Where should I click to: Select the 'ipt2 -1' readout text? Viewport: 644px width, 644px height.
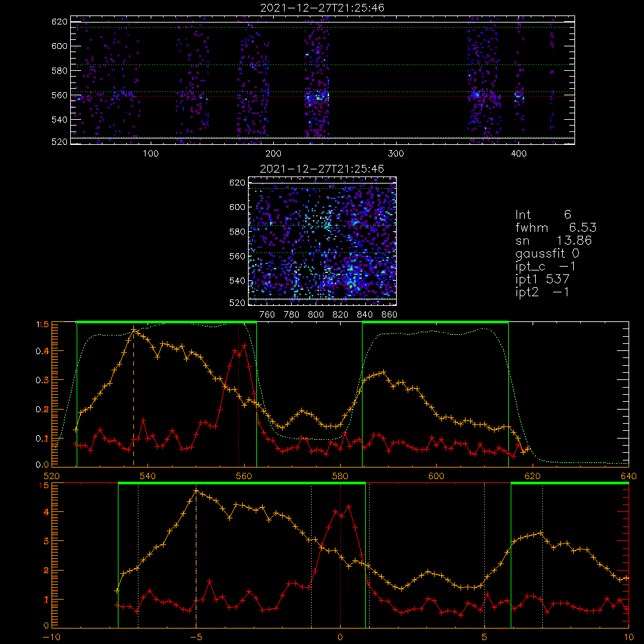[542, 292]
